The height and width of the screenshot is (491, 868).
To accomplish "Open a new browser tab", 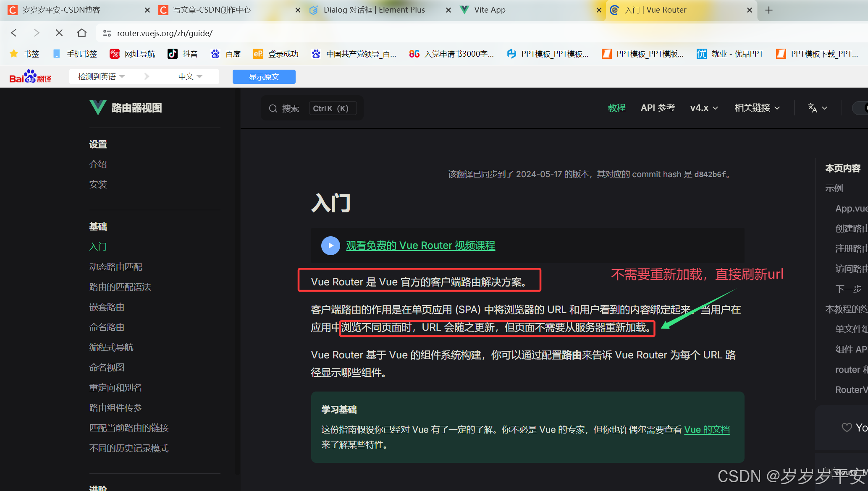I will coord(768,10).
